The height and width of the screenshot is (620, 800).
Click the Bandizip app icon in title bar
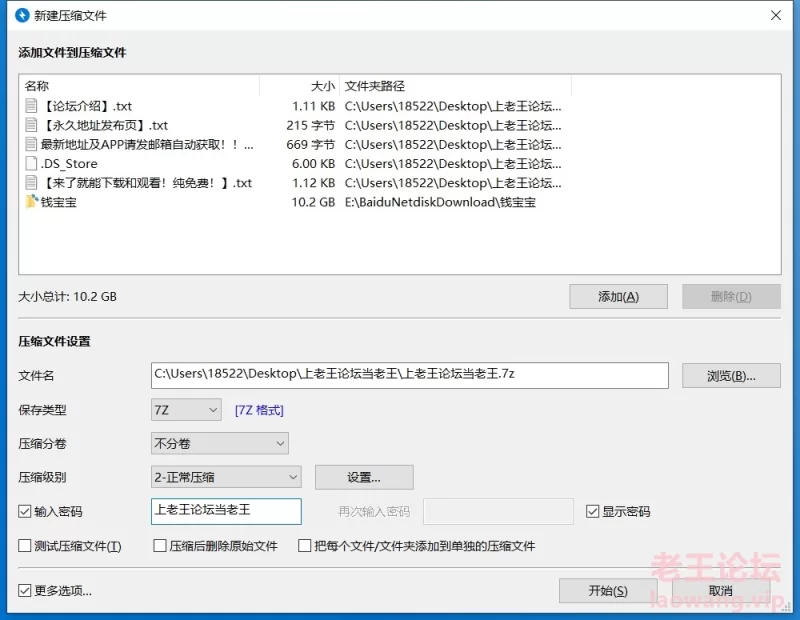[x=22, y=15]
